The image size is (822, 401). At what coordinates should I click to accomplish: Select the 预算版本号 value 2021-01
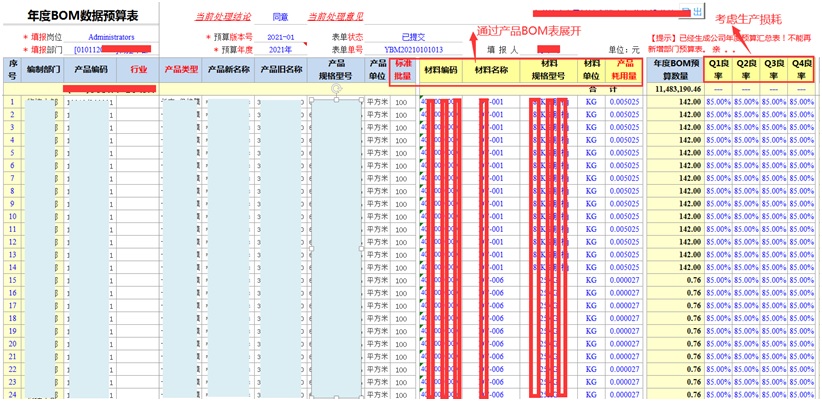(x=280, y=37)
